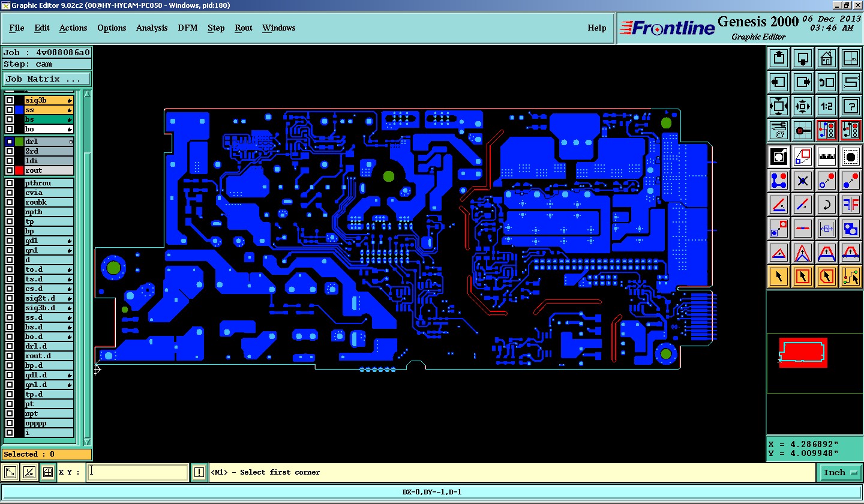Click the blue X delete point icon
Screen dimensions: 864x504
(x=803, y=181)
